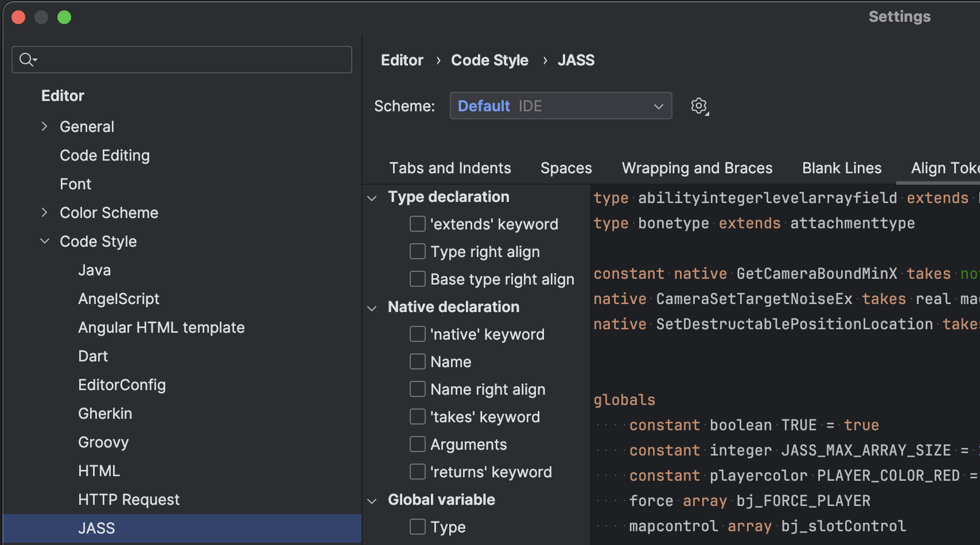This screenshot has height=545, width=980.
Task: Check the Type right align option
Action: tap(418, 251)
